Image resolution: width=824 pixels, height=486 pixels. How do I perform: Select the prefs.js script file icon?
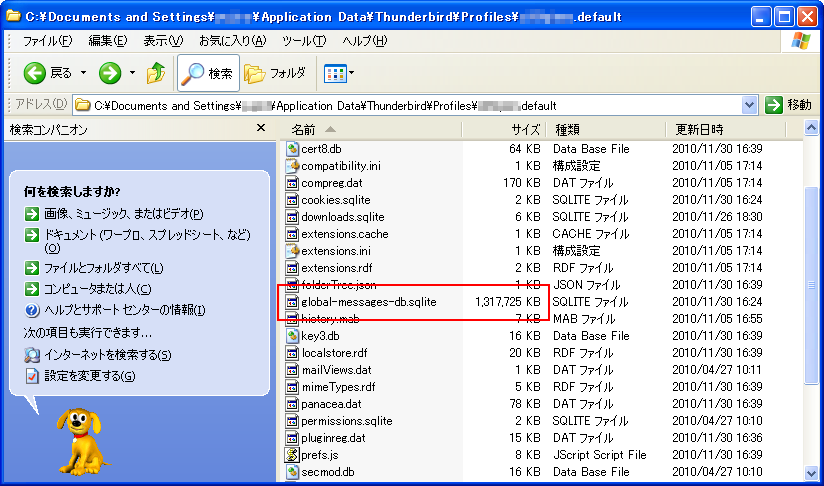tap(292, 455)
